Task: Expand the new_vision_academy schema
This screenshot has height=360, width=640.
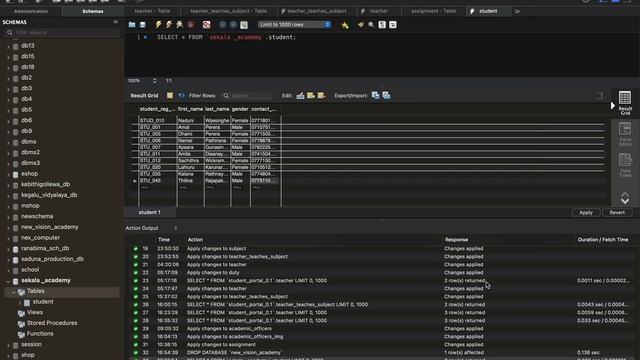Action: click(8, 228)
